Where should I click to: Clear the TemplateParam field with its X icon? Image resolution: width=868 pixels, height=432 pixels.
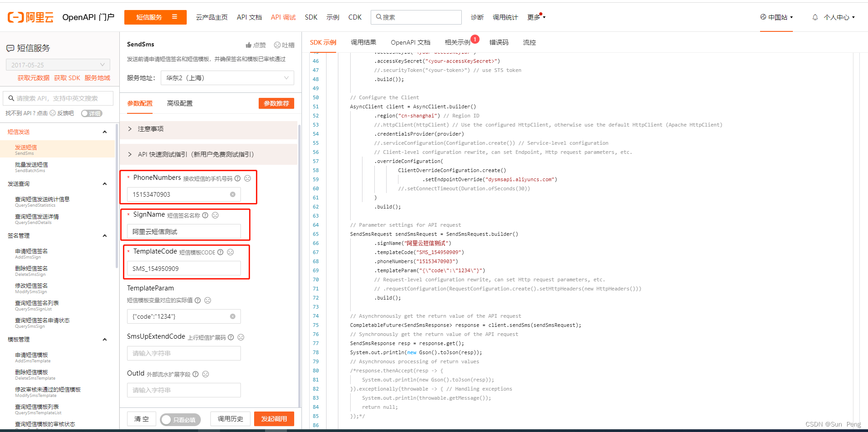pyautogui.click(x=233, y=316)
